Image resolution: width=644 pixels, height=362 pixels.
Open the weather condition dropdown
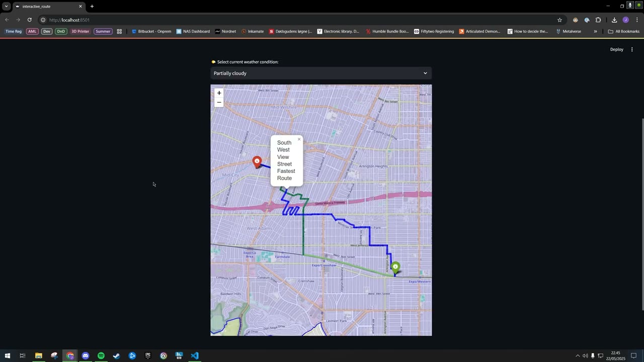tap(321, 73)
